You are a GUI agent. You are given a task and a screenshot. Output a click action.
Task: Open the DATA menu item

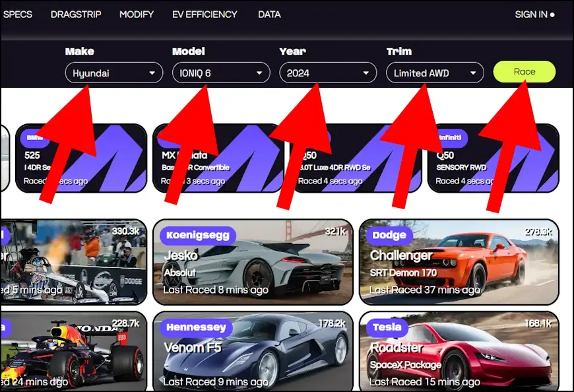269,15
